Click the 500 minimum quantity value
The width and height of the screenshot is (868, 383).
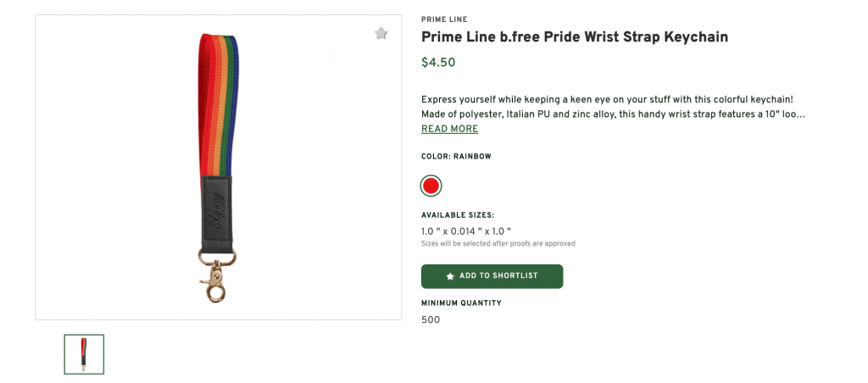pyautogui.click(x=431, y=319)
